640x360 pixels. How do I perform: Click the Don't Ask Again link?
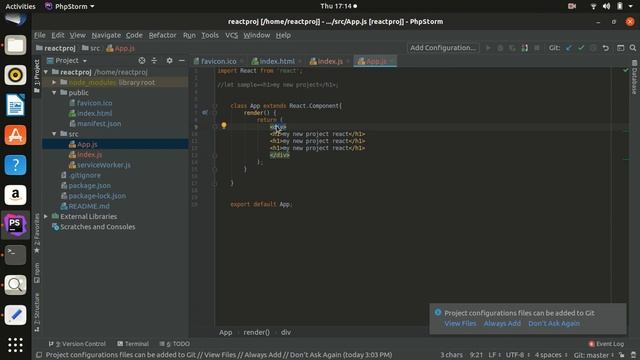click(x=554, y=323)
